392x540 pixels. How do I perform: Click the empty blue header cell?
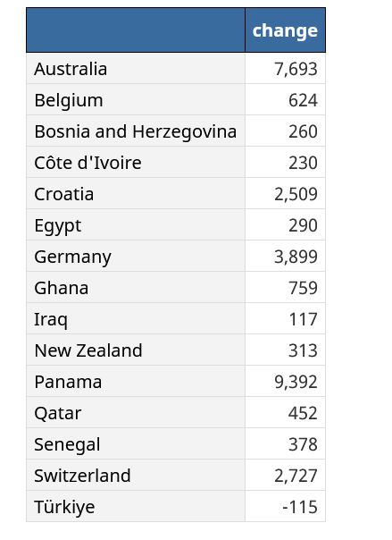click(136, 30)
